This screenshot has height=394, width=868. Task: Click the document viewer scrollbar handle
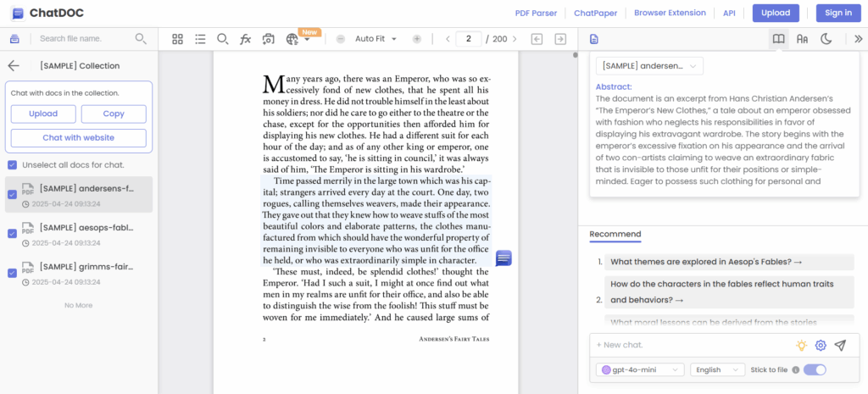(x=576, y=55)
